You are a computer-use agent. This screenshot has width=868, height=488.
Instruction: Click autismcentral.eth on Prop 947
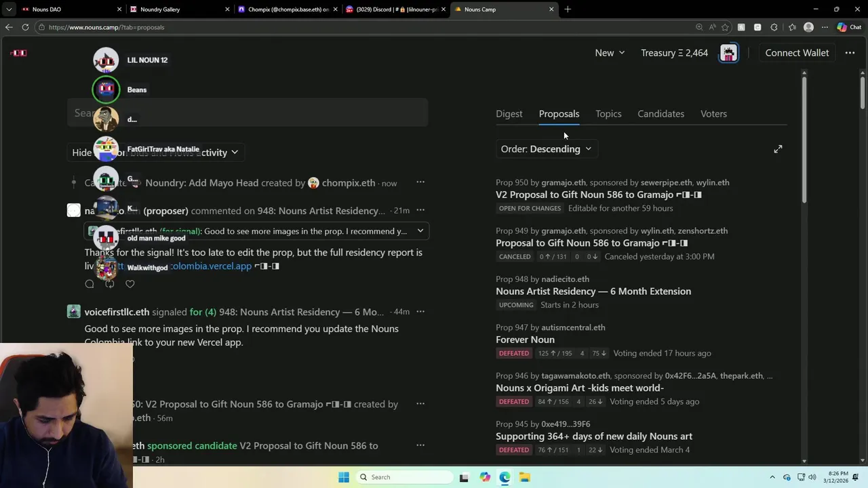[x=573, y=327]
